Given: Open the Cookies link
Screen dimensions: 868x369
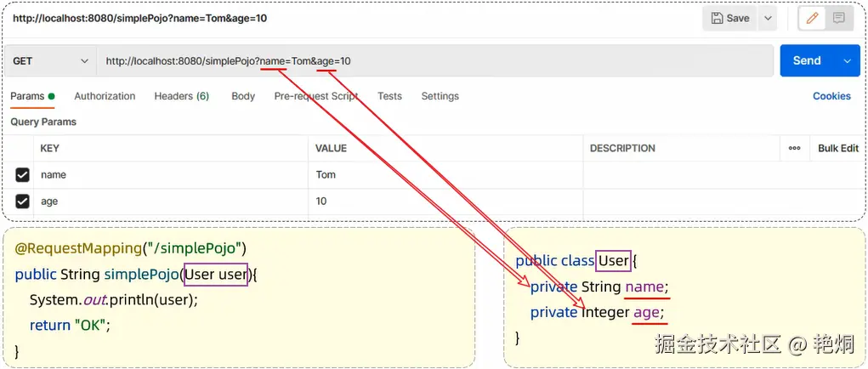Looking at the screenshot, I should (x=831, y=96).
